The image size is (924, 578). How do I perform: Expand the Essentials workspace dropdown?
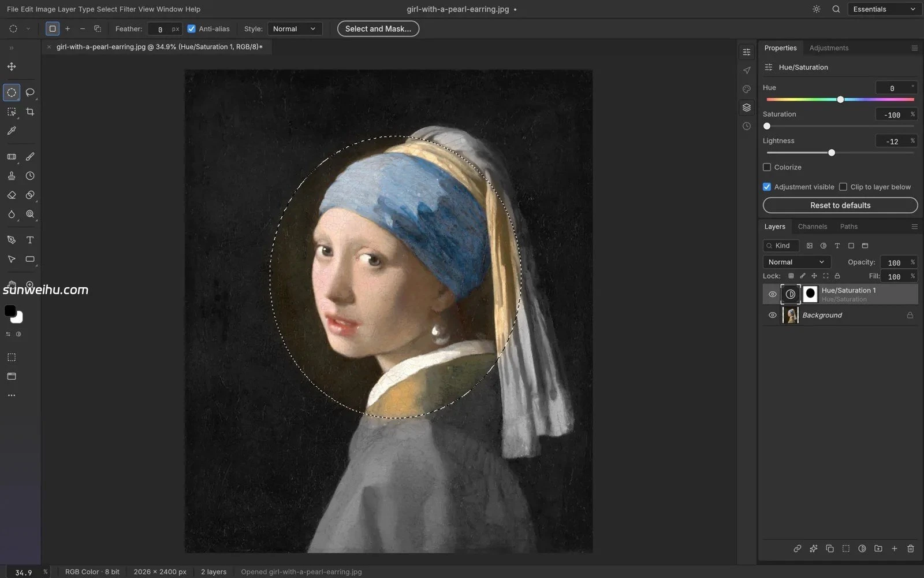point(884,9)
